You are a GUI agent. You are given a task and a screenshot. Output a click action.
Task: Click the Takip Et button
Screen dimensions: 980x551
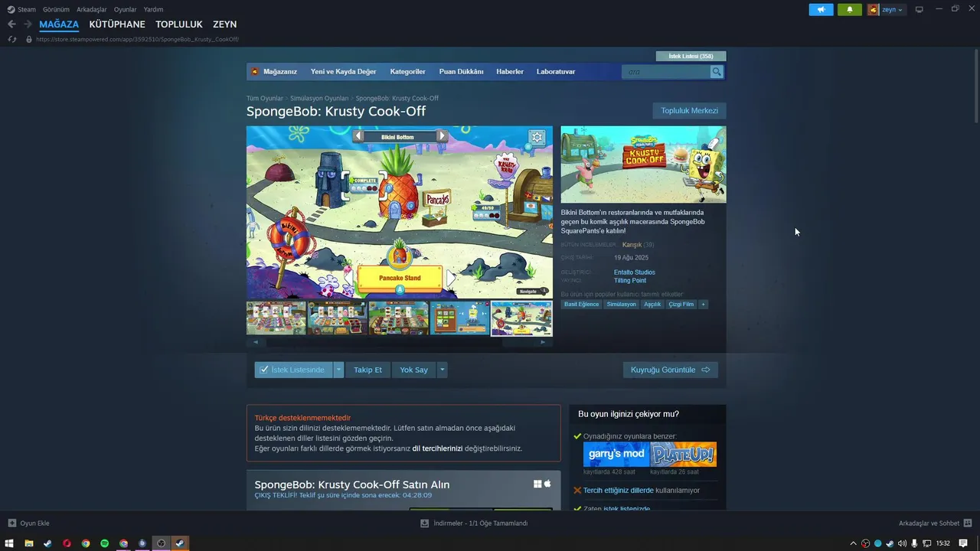[367, 370]
